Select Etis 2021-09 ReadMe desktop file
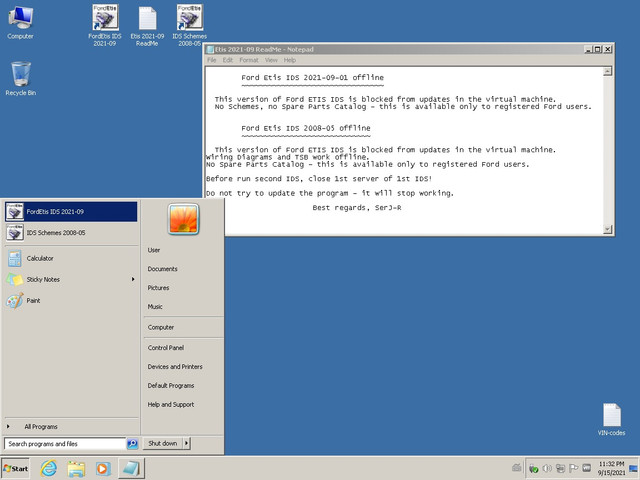The image size is (640, 480). click(x=147, y=25)
